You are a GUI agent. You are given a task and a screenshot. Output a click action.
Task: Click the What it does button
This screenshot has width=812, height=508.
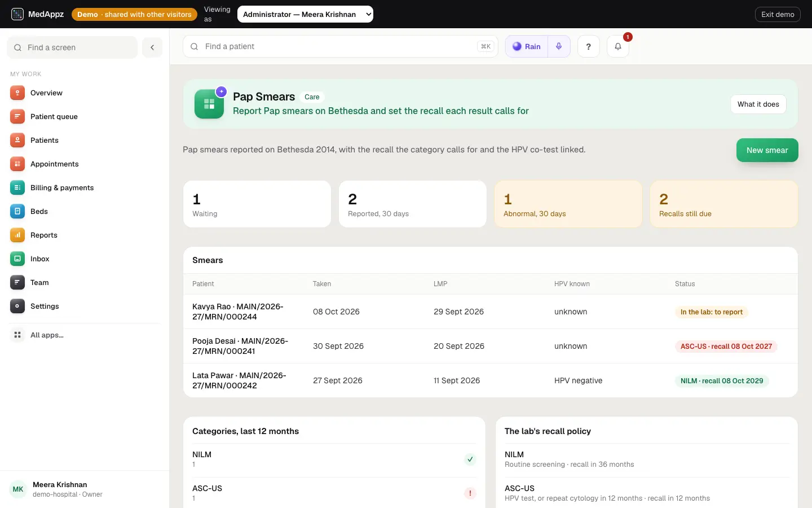[x=758, y=104]
